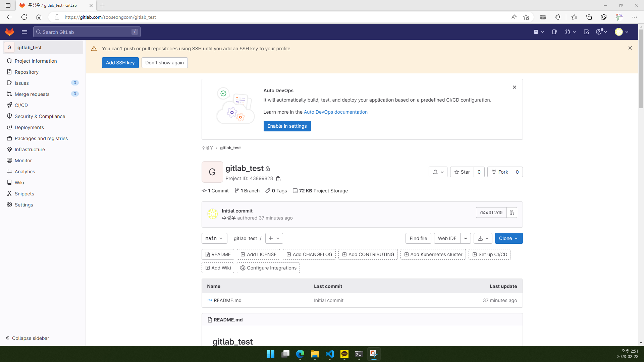Click README.md file in repository

[x=228, y=300]
